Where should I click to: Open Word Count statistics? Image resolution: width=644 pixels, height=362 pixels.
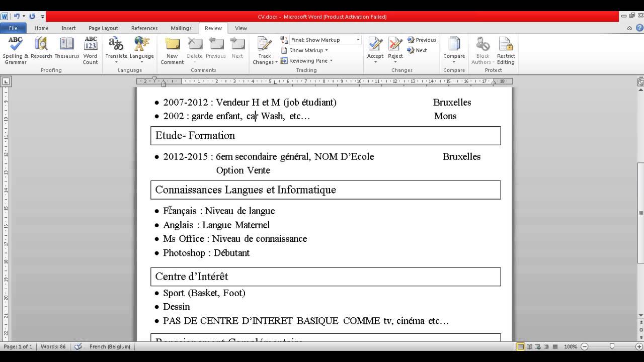91,49
